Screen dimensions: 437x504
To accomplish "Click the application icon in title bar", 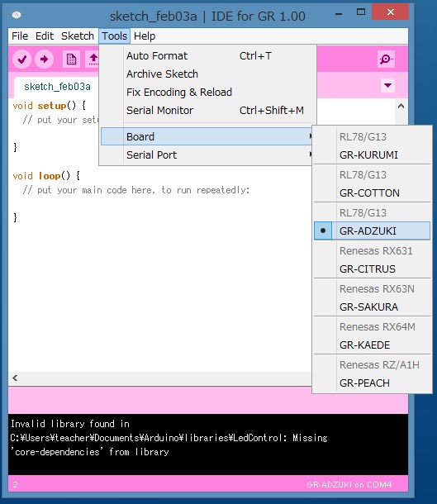I will [x=17, y=15].
